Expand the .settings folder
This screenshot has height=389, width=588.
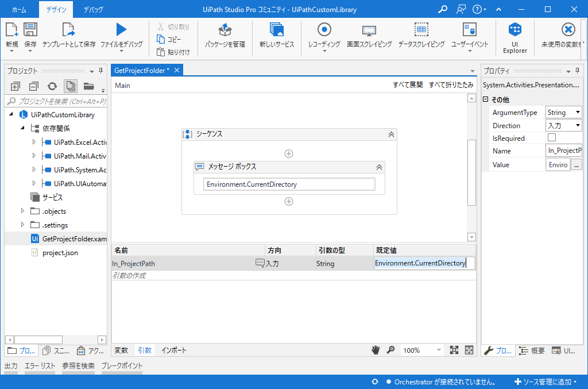[x=22, y=225]
